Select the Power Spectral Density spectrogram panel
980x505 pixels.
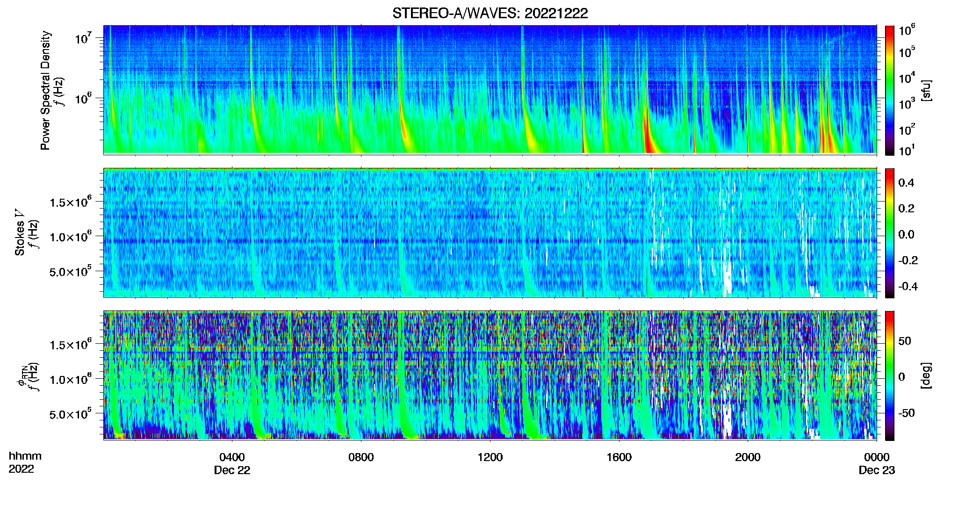click(x=490, y=89)
